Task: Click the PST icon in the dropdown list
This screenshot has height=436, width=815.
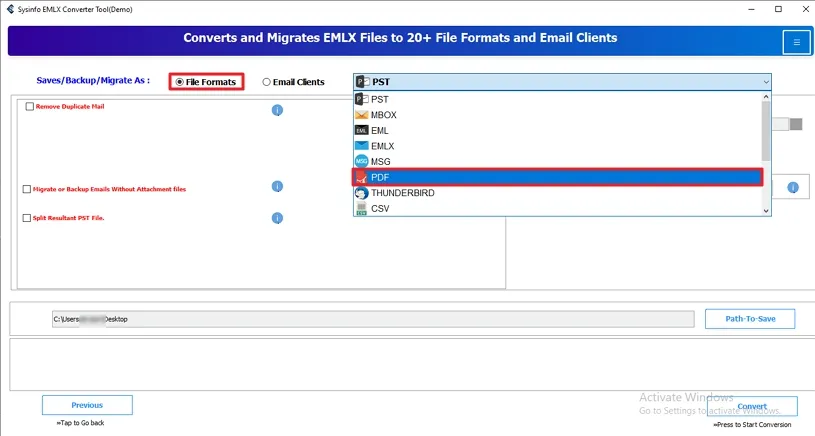Action: tap(362, 99)
